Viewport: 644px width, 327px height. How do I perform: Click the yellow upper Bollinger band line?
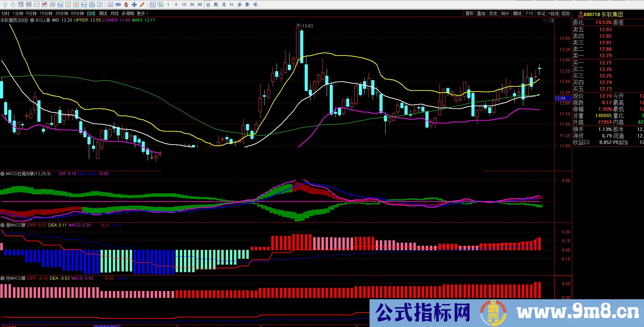tap(326, 53)
